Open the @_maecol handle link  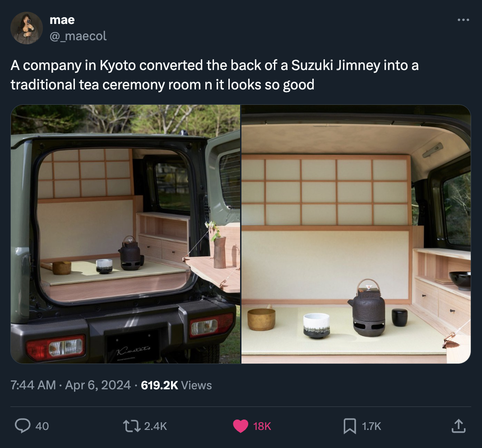point(78,36)
